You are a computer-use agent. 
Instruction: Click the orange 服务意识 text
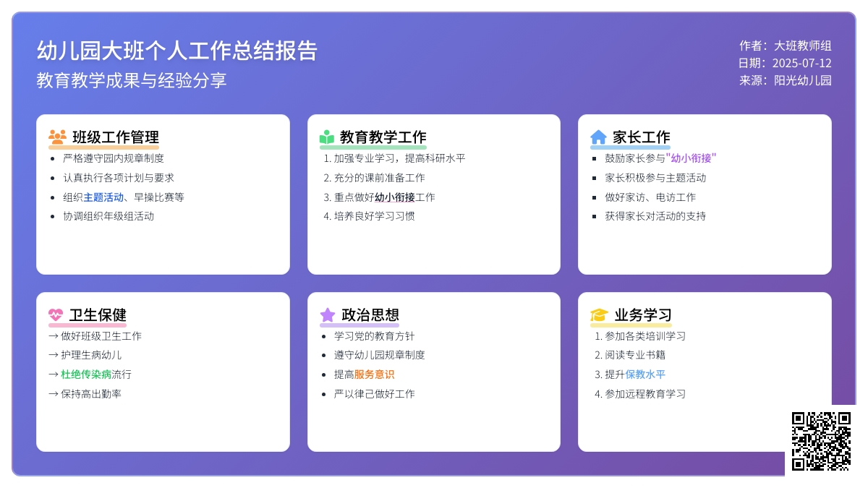(375, 374)
